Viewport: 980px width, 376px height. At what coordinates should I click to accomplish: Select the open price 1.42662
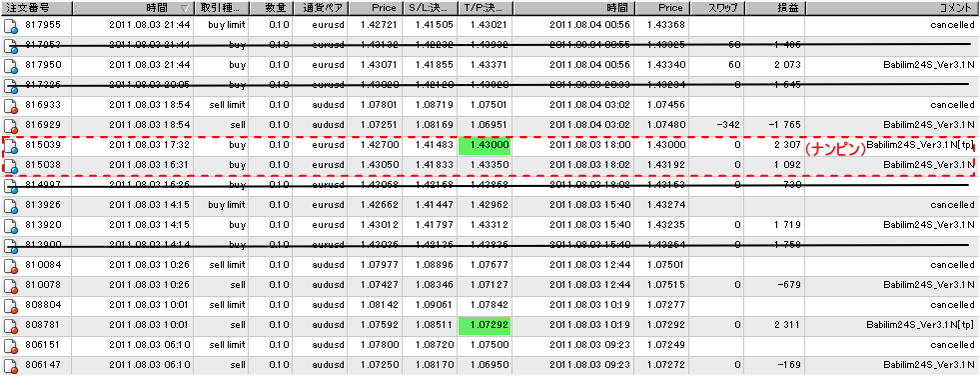[x=379, y=205]
